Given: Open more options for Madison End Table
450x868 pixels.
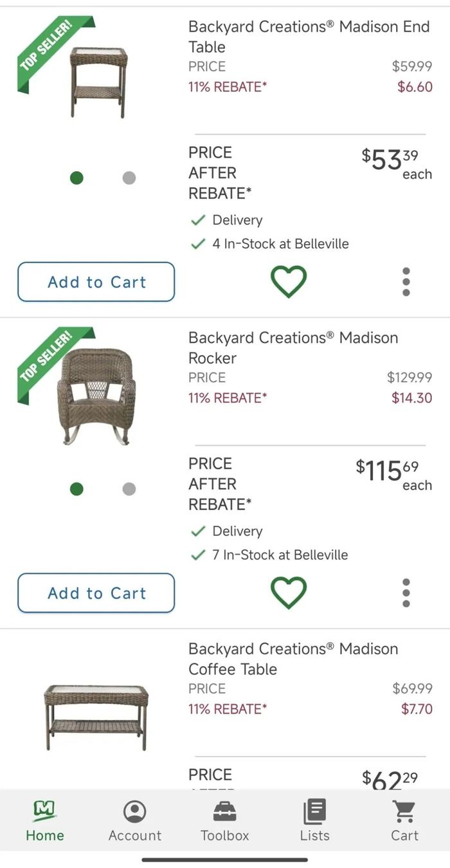Looking at the screenshot, I should click(406, 282).
